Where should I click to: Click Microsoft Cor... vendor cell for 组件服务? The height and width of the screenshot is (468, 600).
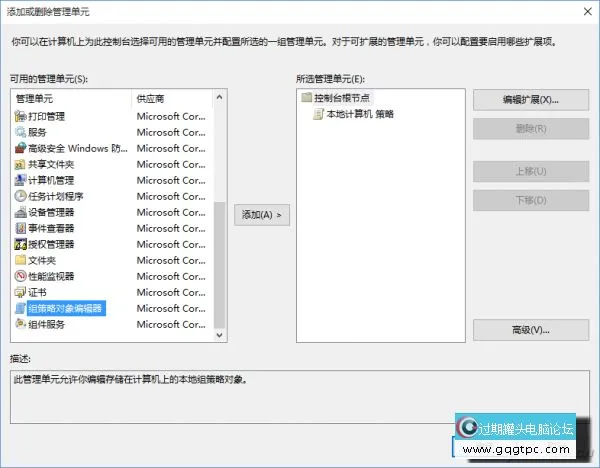coord(171,325)
